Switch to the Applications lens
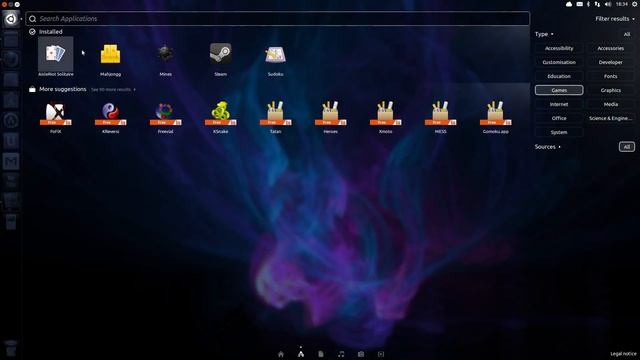Screen dimensions: 640x360 point(301,354)
